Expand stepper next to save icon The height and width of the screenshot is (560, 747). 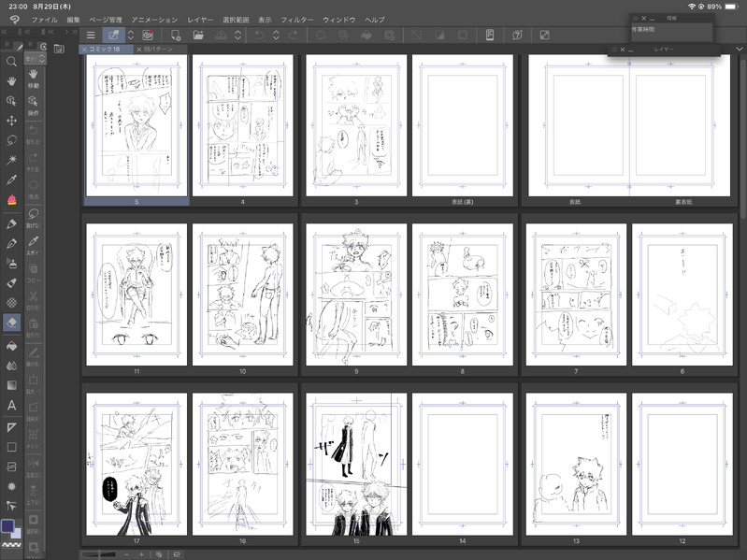pyautogui.click(x=237, y=36)
